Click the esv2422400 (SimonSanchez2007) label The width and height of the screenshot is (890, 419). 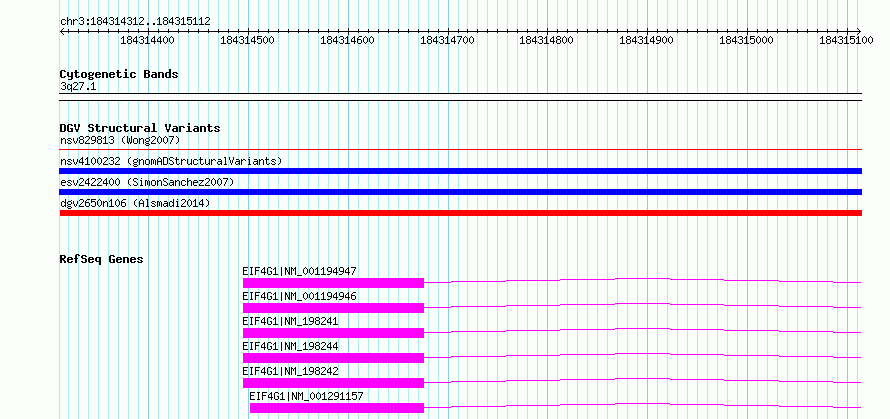147,182
